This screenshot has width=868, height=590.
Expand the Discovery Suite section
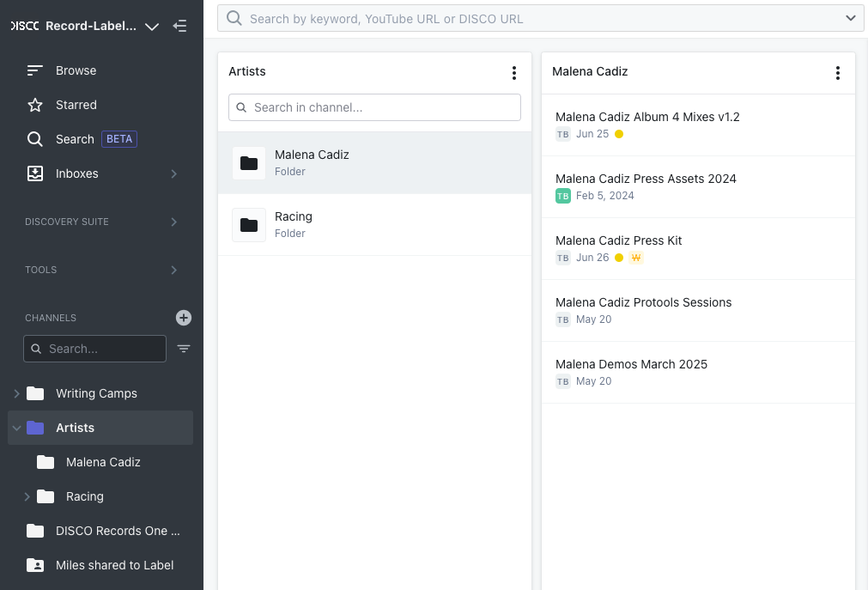click(x=173, y=222)
